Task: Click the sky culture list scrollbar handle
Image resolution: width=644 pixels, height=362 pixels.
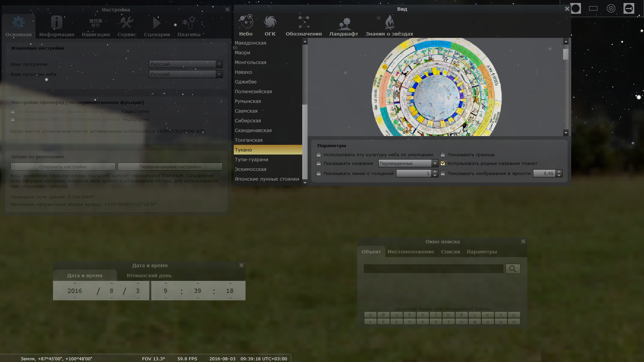Action: point(305,142)
